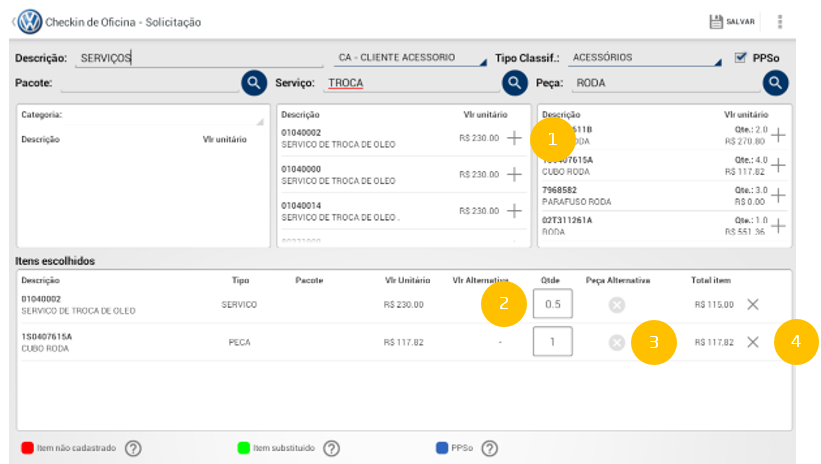Add service 01040000 with plus icon
Screen dimensions: 821x464
[x=515, y=174]
